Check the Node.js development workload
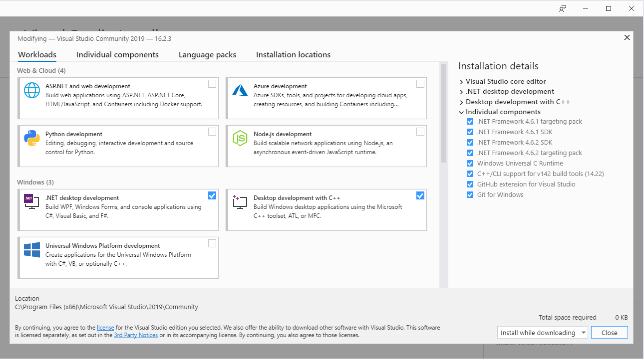Image resolution: width=644 pixels, height=359 pixels. pyautogui.click(x=420, y=132)
